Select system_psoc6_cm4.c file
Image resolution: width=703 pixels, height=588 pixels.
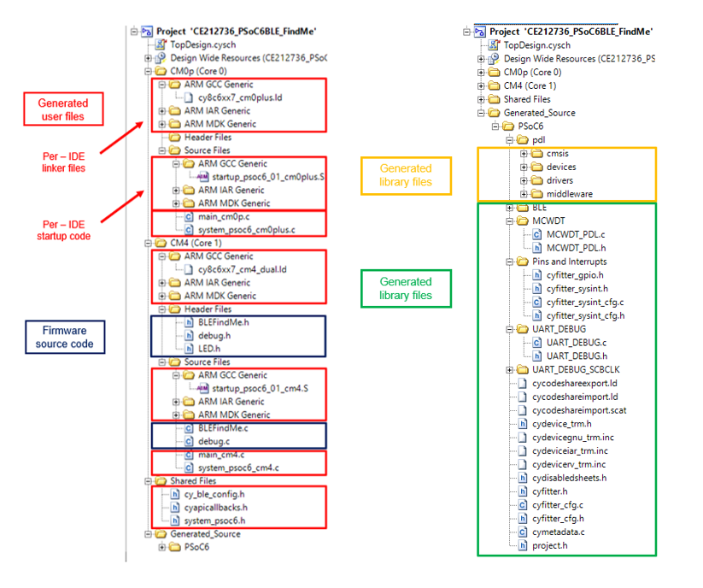238,467
